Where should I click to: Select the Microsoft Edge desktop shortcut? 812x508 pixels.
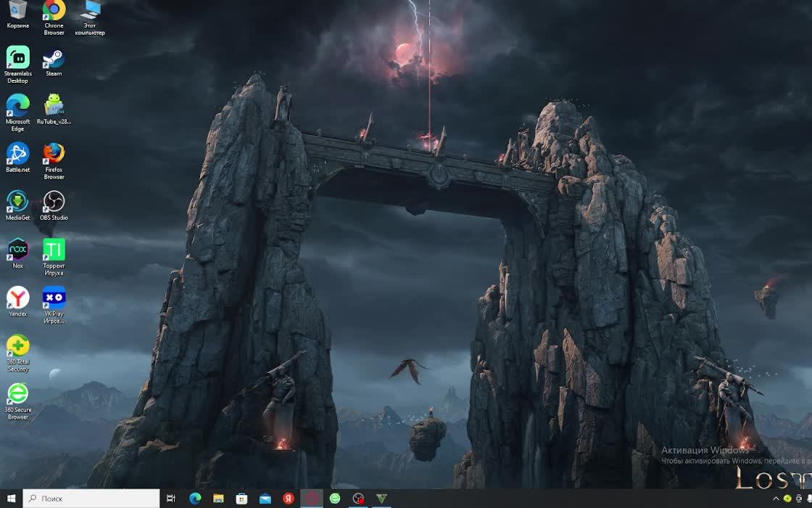click(x=17, y=112)
